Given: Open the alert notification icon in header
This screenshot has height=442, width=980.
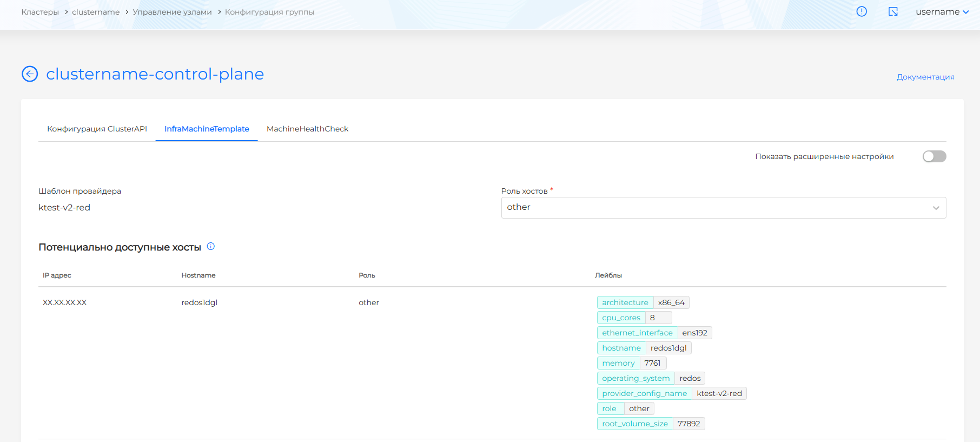Looking at the screenshot, I should 862,11.
